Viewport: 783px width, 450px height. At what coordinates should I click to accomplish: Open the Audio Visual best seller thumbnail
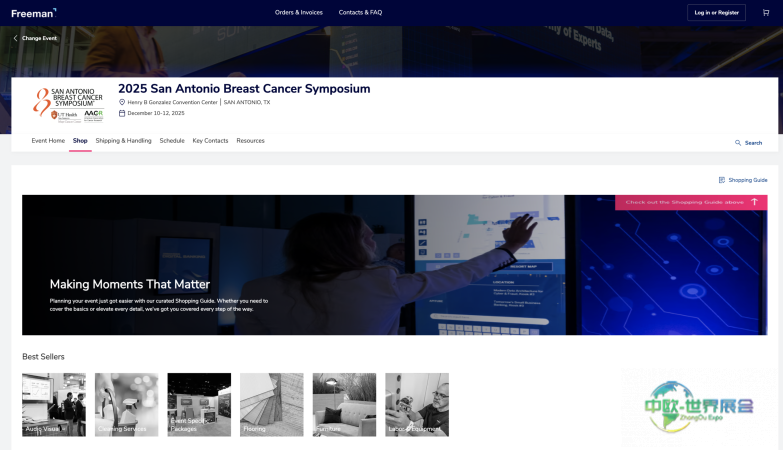pyautogui.click(x=54, y=404)
